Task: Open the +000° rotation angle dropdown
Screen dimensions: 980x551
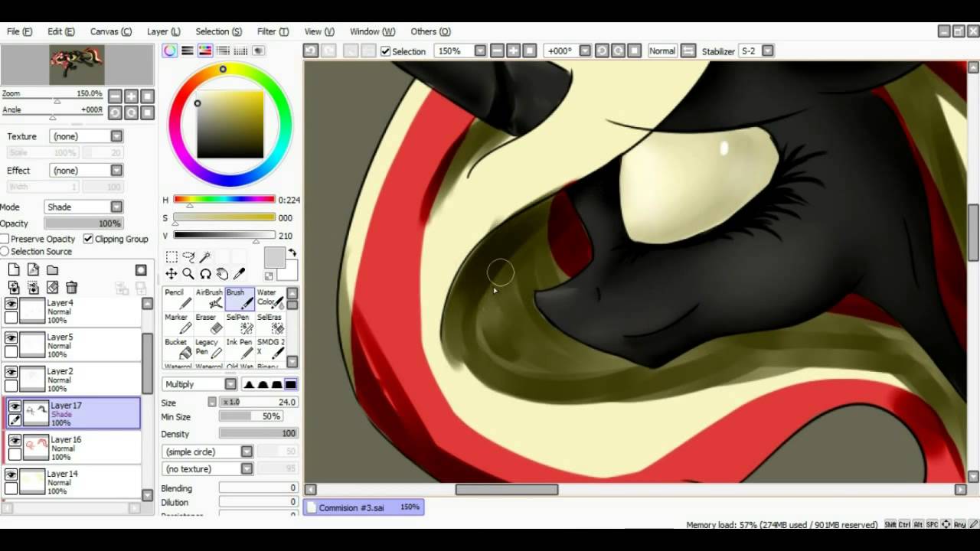Action: point(567,51)
